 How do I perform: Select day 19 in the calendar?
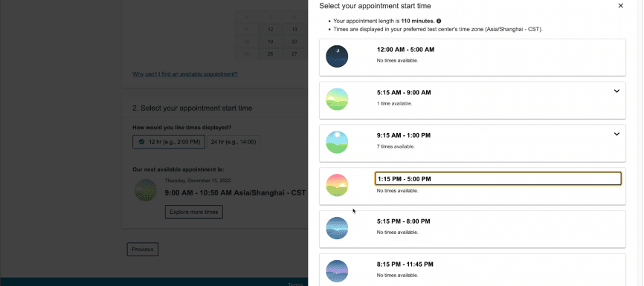click(270, 42)
